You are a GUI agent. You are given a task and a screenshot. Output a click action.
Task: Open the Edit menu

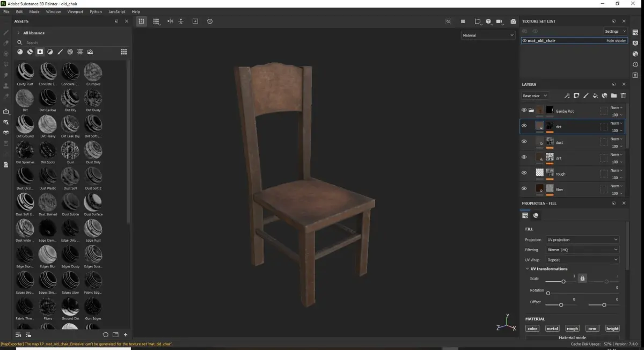[x=19, y=11]
